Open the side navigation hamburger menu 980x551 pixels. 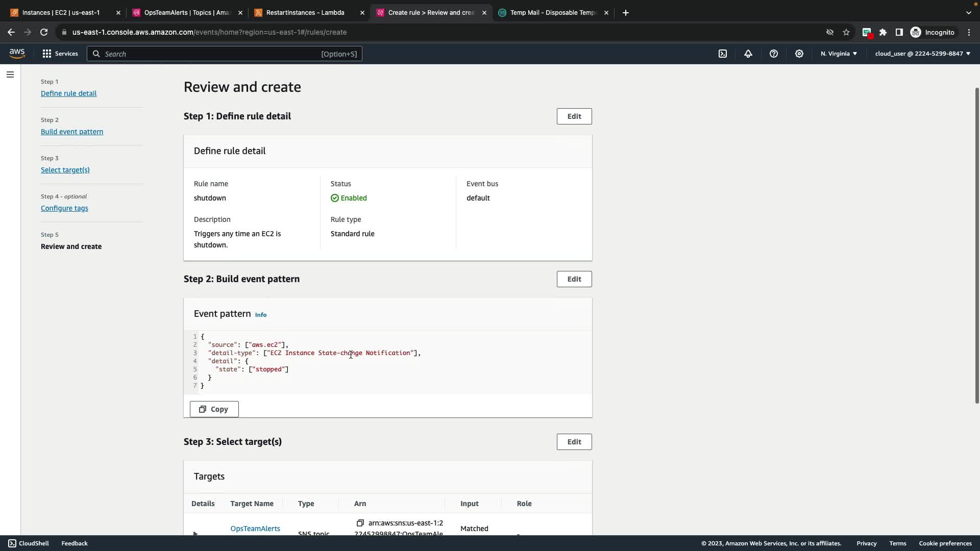[x=10, y=74]
